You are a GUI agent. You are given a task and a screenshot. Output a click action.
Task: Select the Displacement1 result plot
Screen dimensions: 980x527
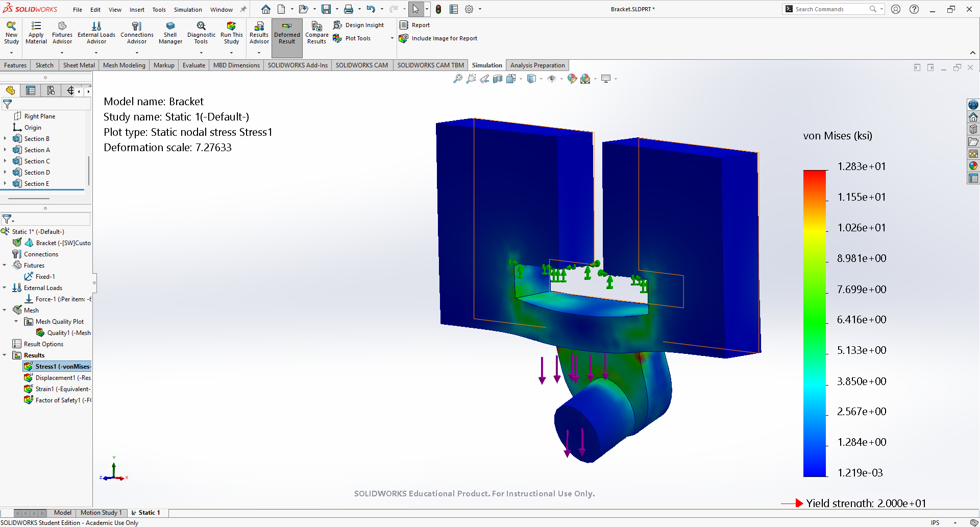57,377
